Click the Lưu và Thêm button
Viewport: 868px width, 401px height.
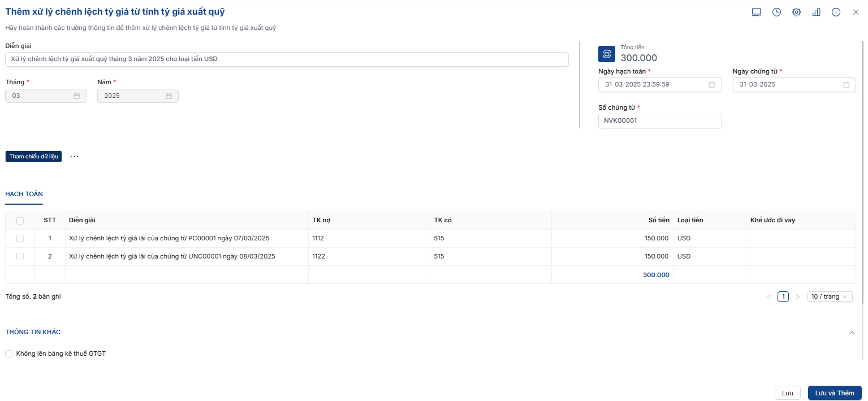tap(834, 393)
